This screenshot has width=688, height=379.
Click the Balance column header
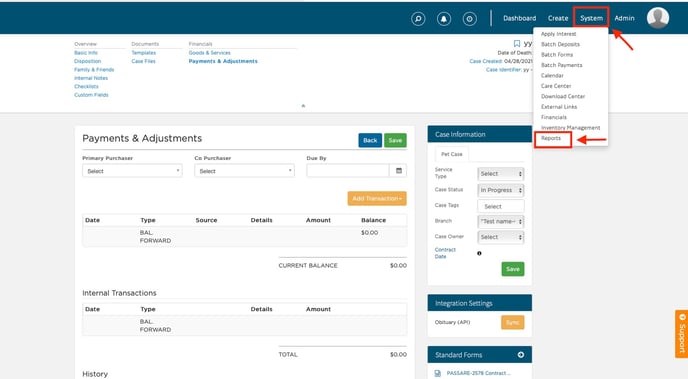point(373,220)
